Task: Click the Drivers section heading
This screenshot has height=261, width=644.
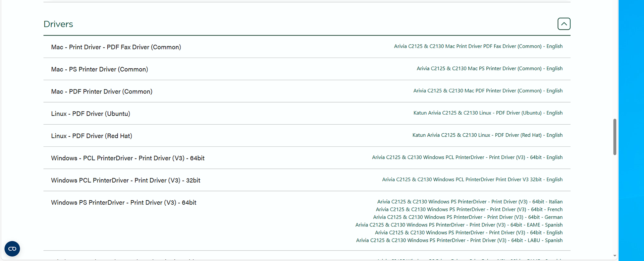Action: coord(58,24)
